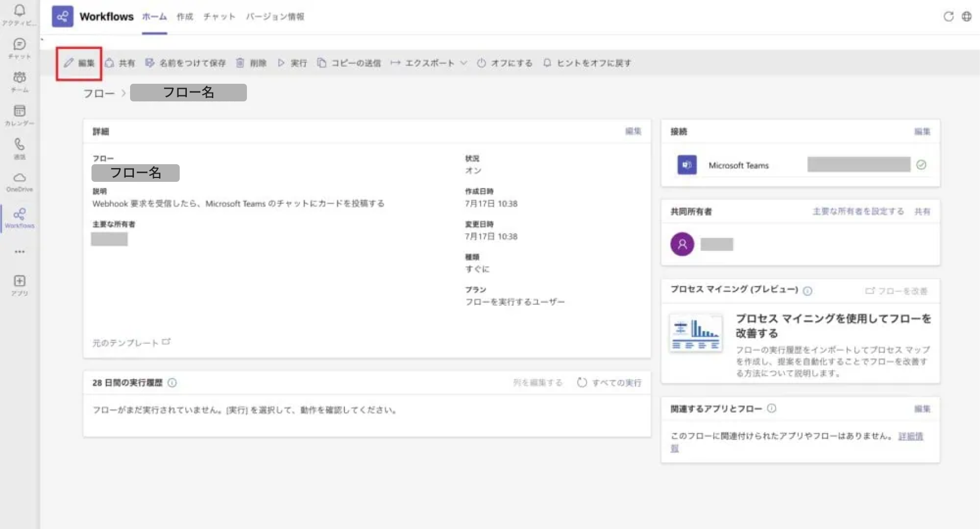This screenshot has width=980, height=529.
Task: Switch to the 作成 tab
Action: [185, 17]
